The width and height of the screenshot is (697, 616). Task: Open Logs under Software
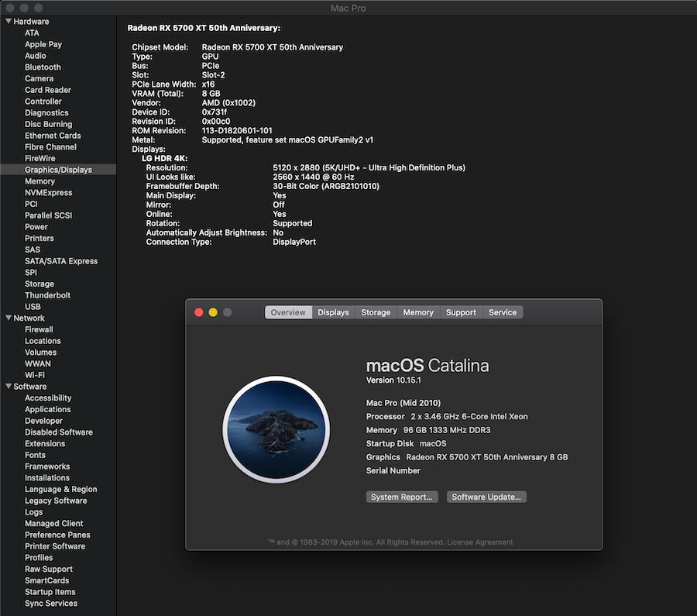[33, 512]
